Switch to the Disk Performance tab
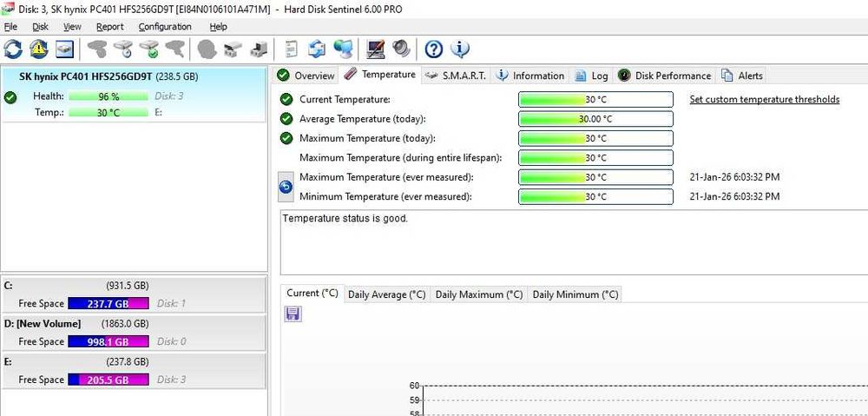Screen dimensions: 868x416 coord(664,76)
